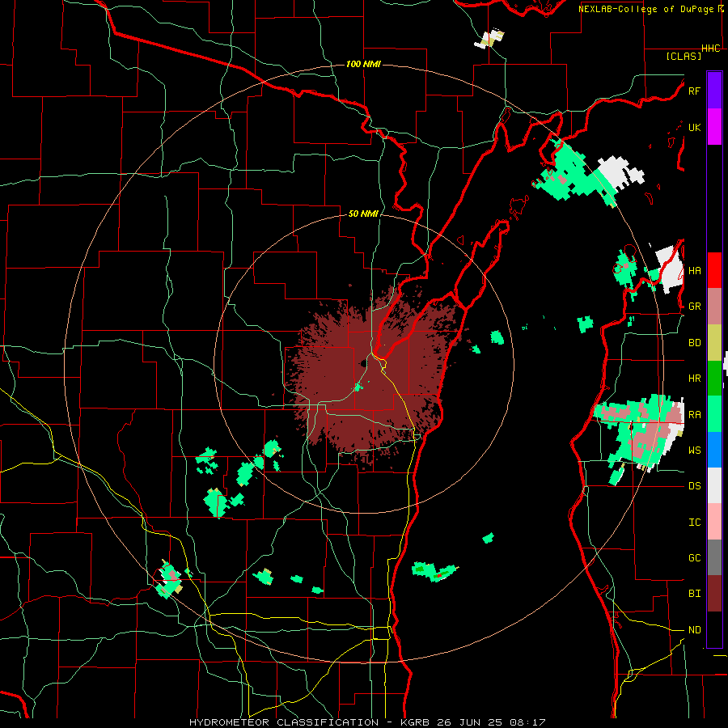728x728 pixels.
Task: Click the WS blue legend swatch
Action: 714,450
